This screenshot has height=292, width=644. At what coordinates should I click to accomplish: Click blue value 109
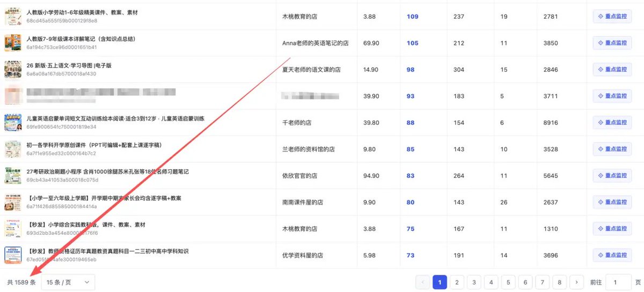coord(412,17)
